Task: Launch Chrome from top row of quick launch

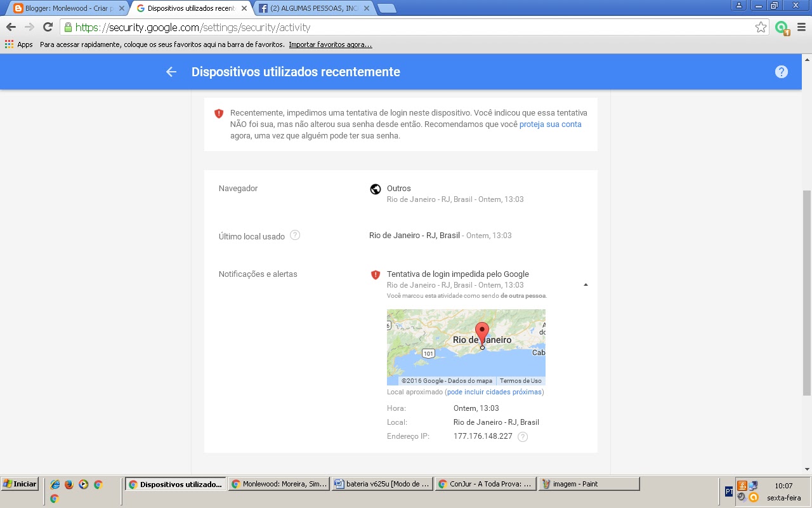Action: 98,485
